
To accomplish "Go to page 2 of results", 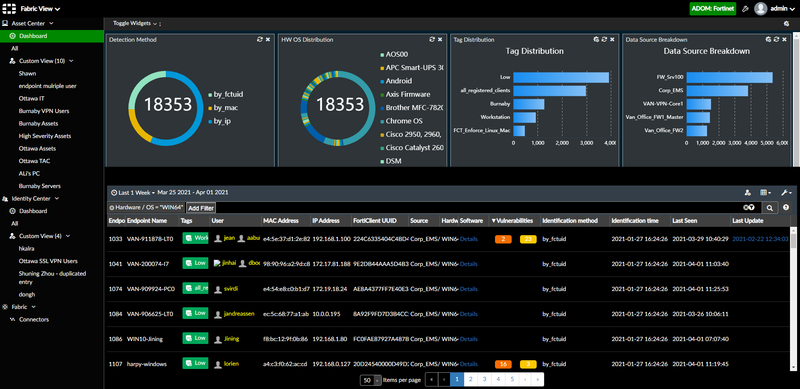I will point(470,379).
